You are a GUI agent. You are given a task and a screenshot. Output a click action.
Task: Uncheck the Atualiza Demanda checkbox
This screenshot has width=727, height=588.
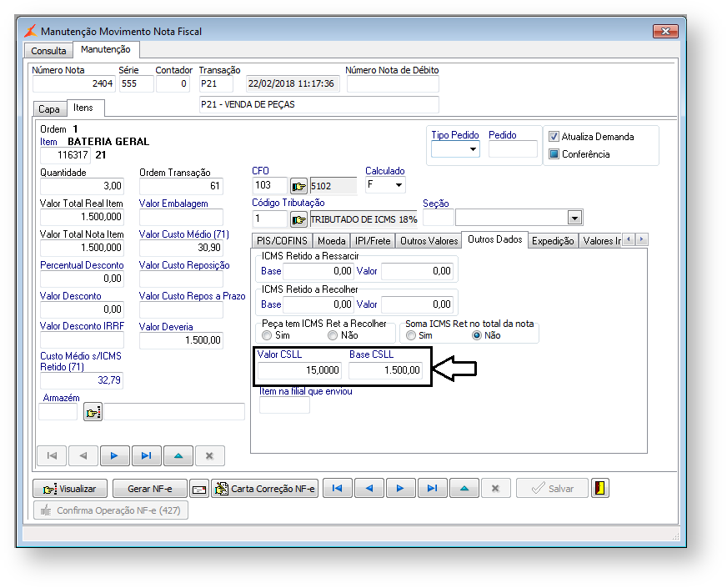pos(554,137)
